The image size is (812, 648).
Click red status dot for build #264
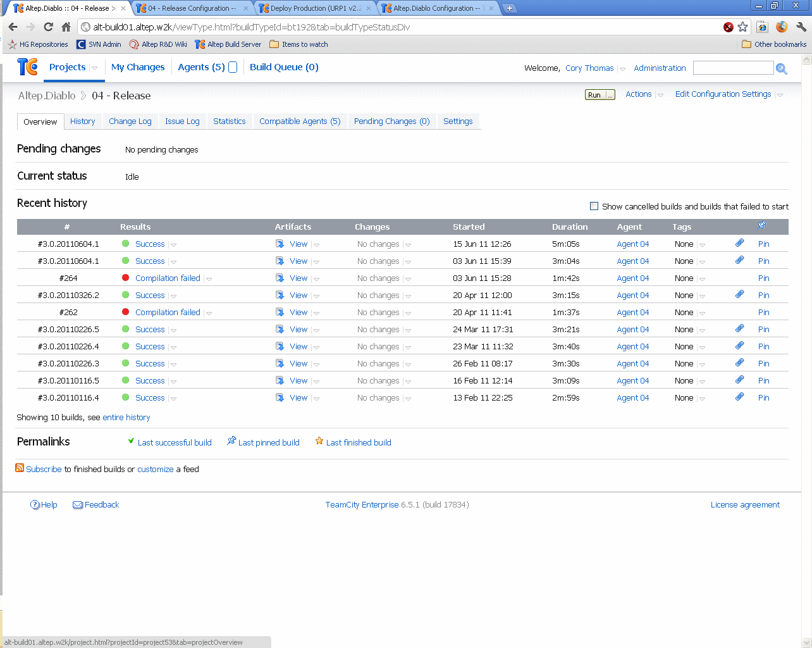[x=125, y=278]
